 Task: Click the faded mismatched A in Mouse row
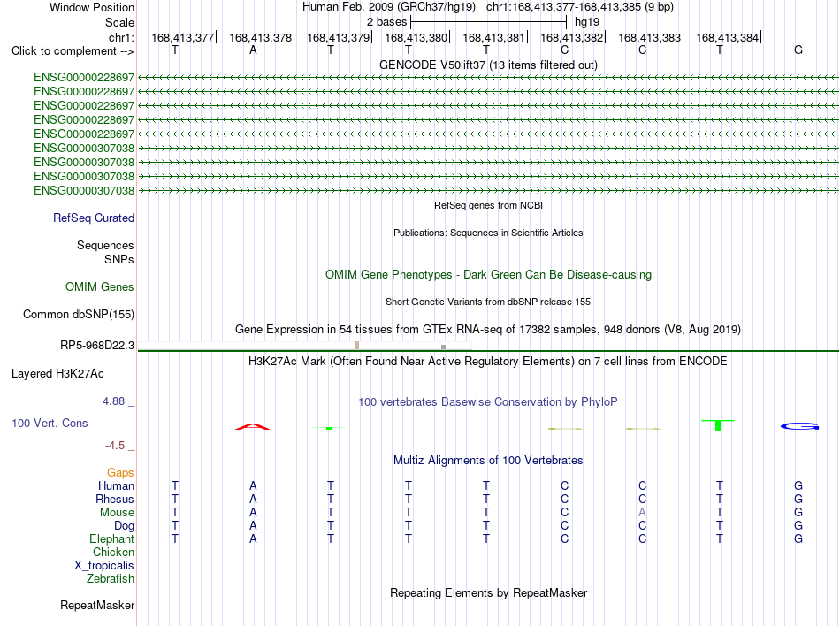[642, 513]
